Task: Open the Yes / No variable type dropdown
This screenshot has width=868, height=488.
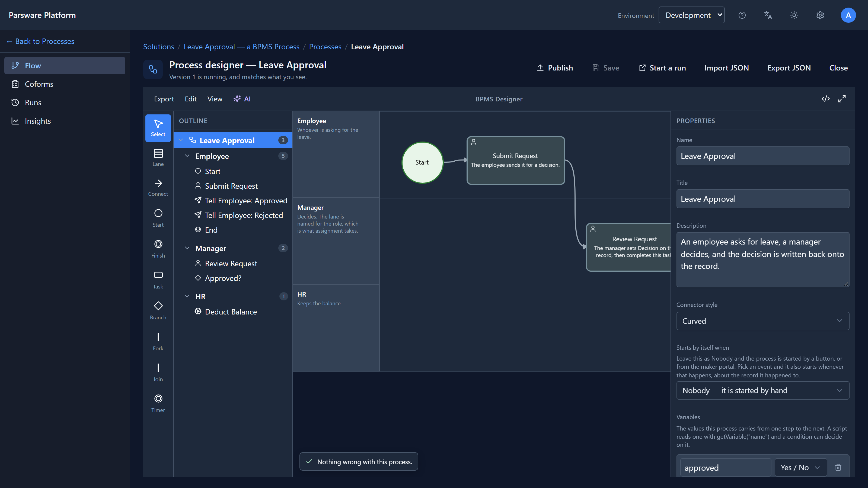Action: pos(801,467)
